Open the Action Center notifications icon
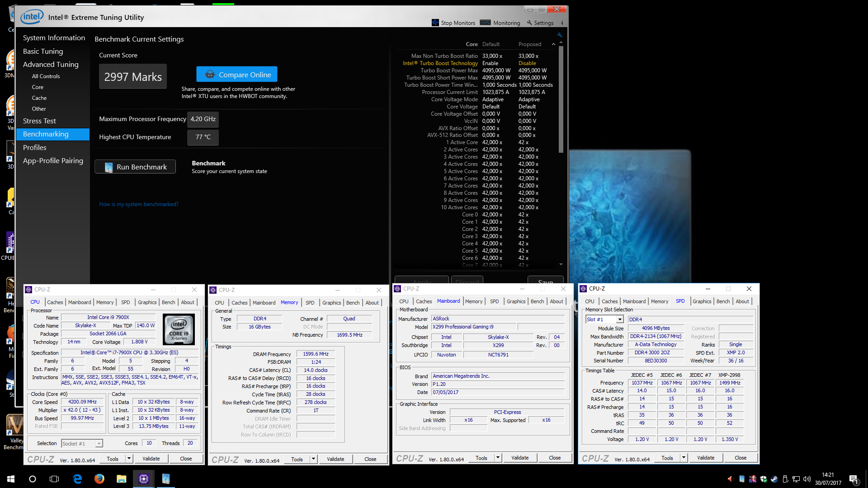The height and width of the screenshot is (488, 868). click(854, 479)
